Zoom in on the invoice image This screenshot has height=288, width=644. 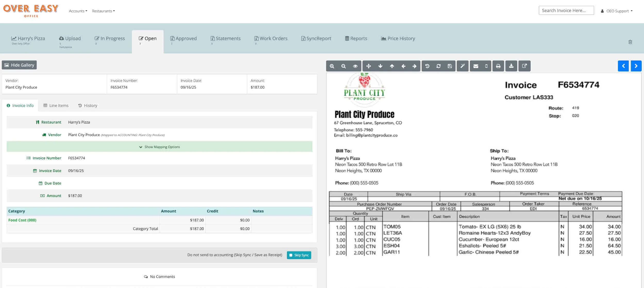click(x=332, y=66)
